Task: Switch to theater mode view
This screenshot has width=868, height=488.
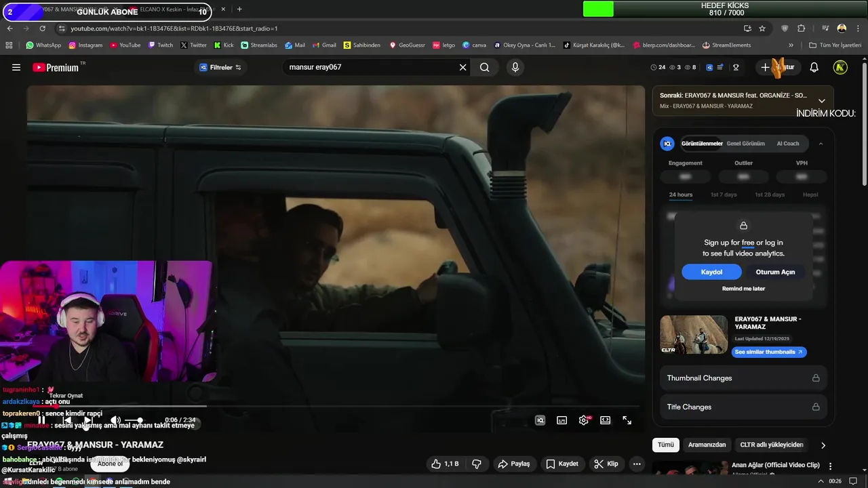Action: tap(606, 420)
